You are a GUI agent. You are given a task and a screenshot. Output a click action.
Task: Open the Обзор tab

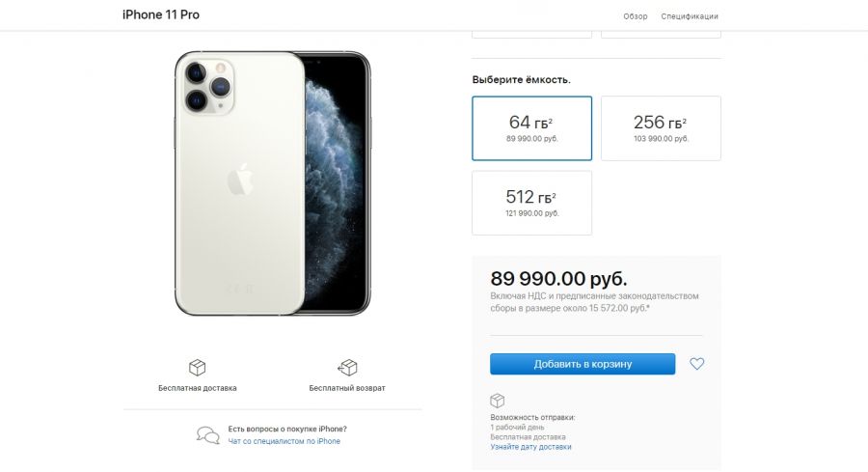(x=636, y=16)
